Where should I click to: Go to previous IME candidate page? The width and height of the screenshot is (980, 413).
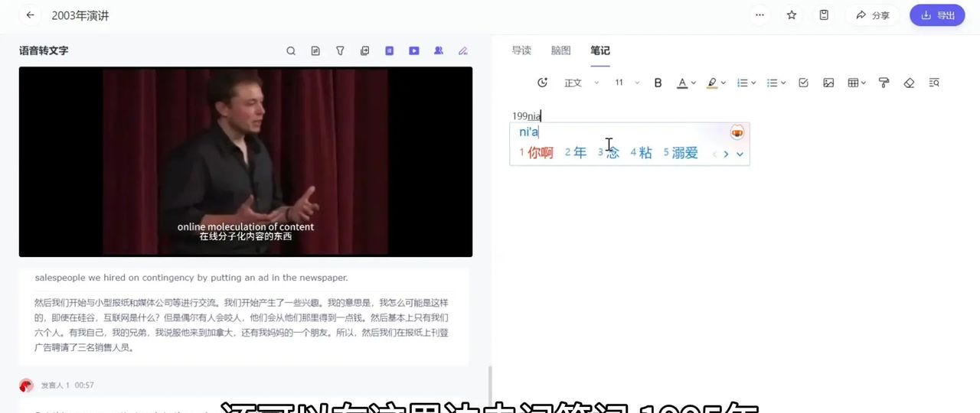click(x=714, y=154)
